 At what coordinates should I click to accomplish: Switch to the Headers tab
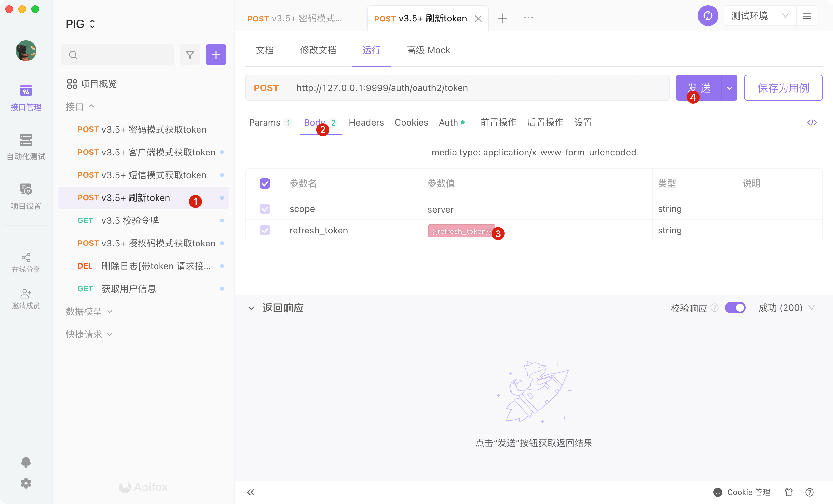click(x=366, y=122)
